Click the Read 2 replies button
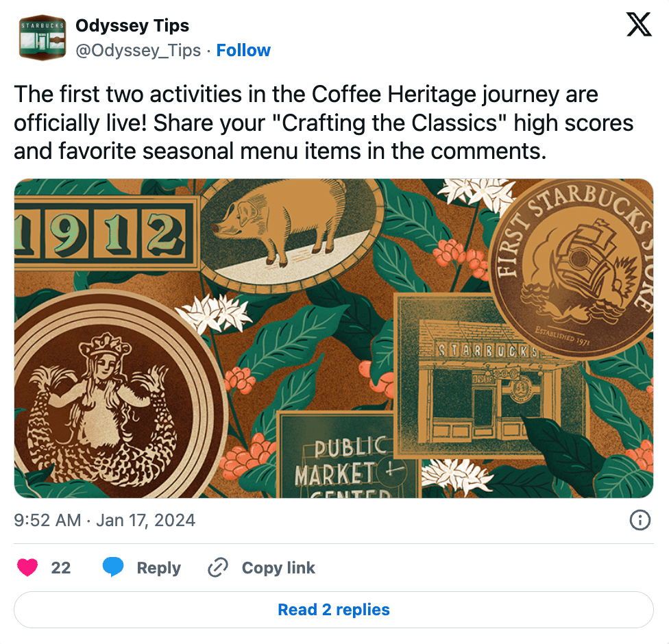 334,610
